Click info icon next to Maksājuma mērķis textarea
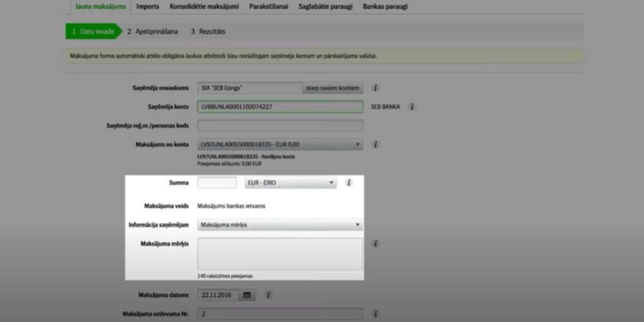 tap(375, 243)
